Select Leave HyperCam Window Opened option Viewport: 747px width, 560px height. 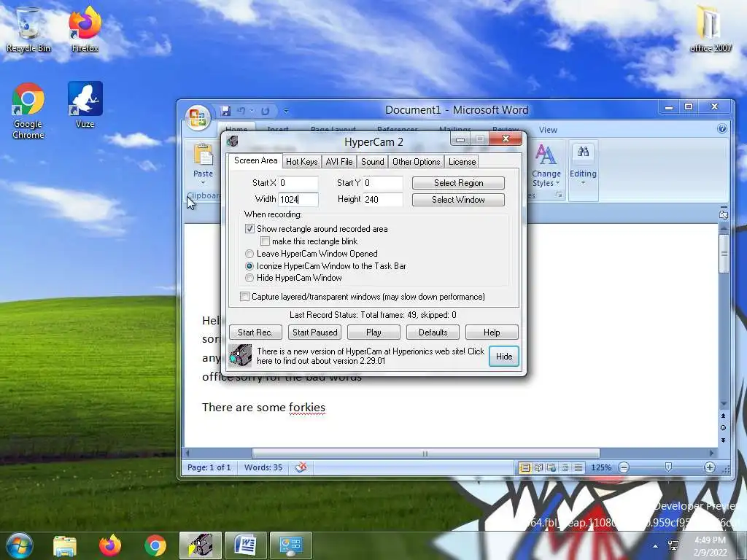point(249,254)
